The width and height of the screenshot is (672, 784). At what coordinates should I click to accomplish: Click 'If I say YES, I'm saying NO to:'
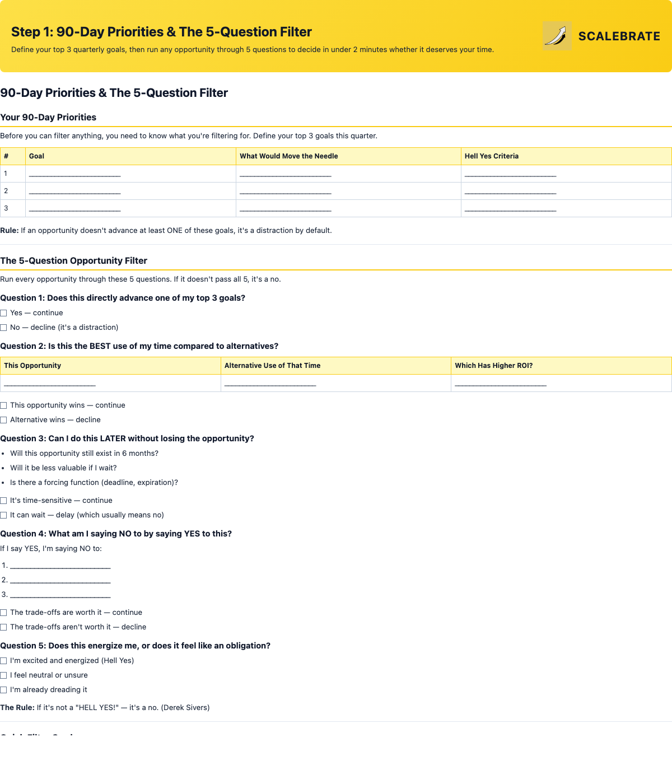(x=51, y=549)
